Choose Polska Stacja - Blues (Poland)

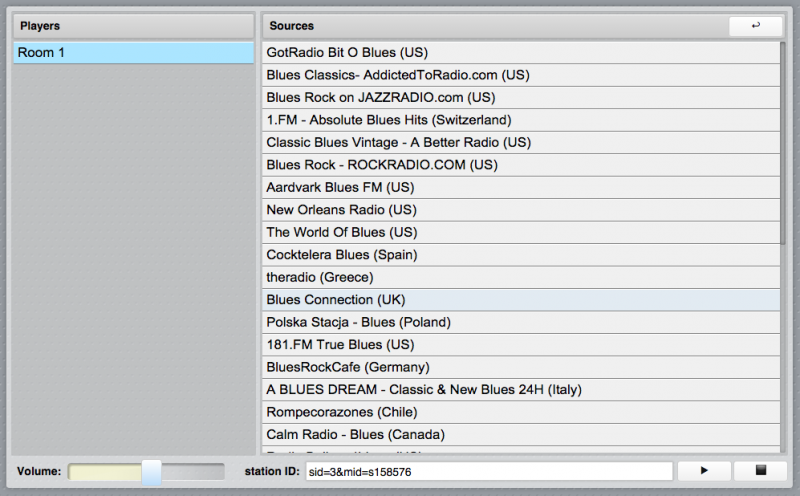click(x=521, y=322)
